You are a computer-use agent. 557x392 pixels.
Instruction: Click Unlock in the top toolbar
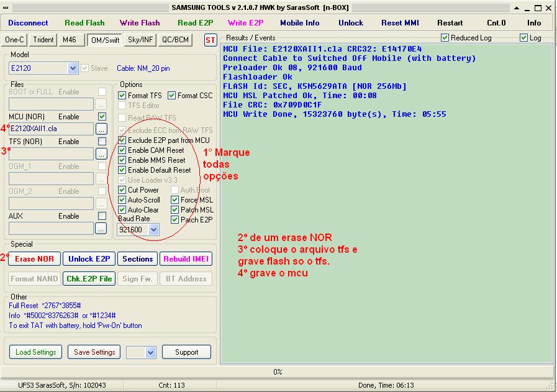[351, 23]
